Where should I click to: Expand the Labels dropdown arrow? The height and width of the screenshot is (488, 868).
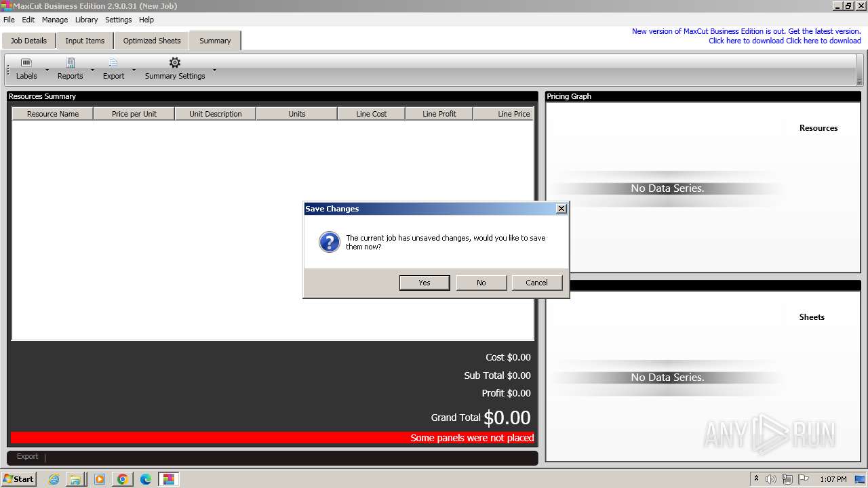(47, 69)
